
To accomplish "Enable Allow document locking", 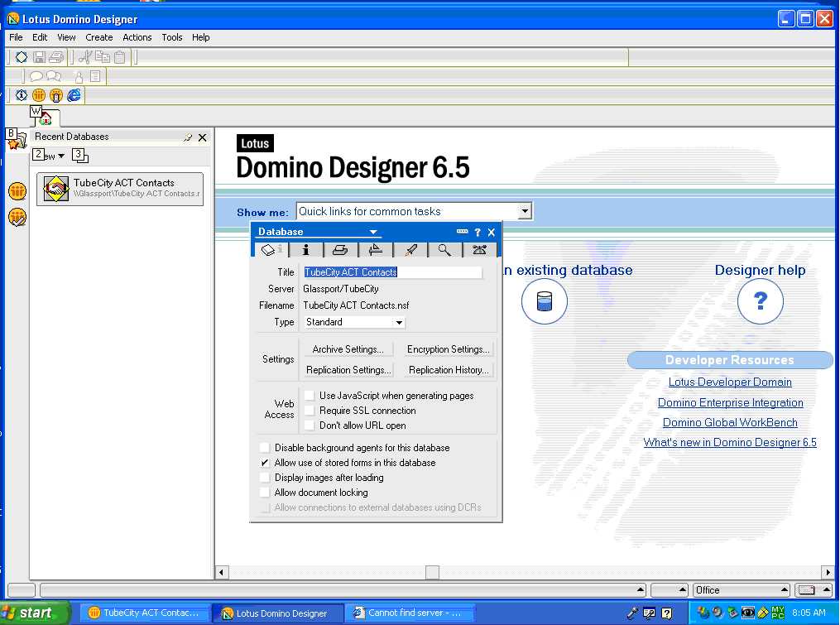I will [265, 493].
